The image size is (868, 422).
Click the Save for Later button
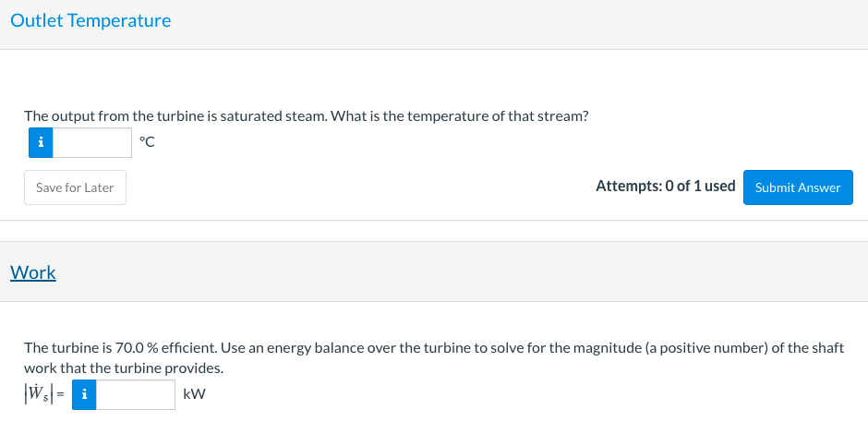pyautogui.click(x=75, y=187)
